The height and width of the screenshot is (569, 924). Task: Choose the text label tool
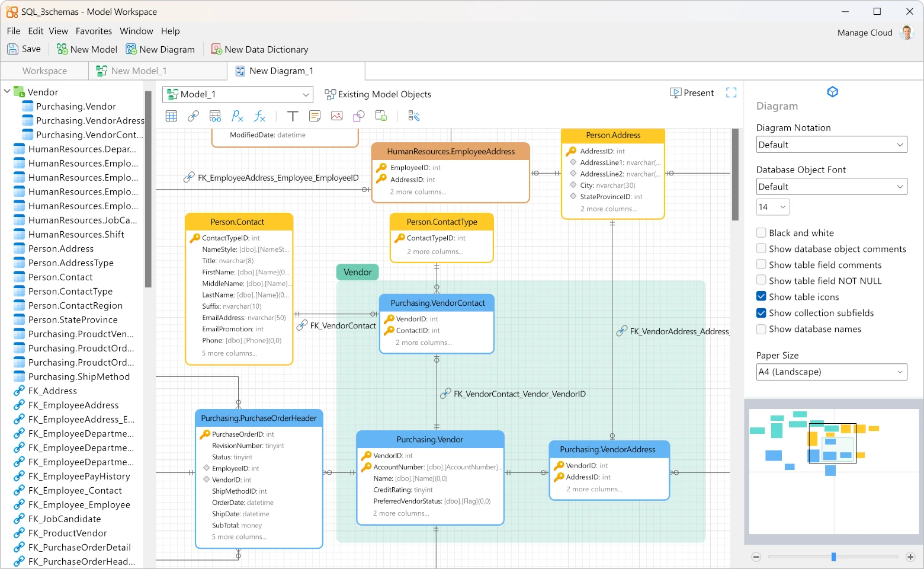293,116
